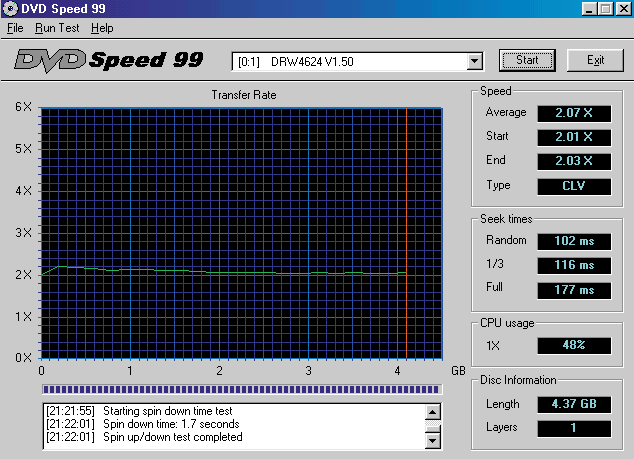Click the disc Length value 4.37 GB
Screen dimensions: 634x459
[x=574, y=404]
